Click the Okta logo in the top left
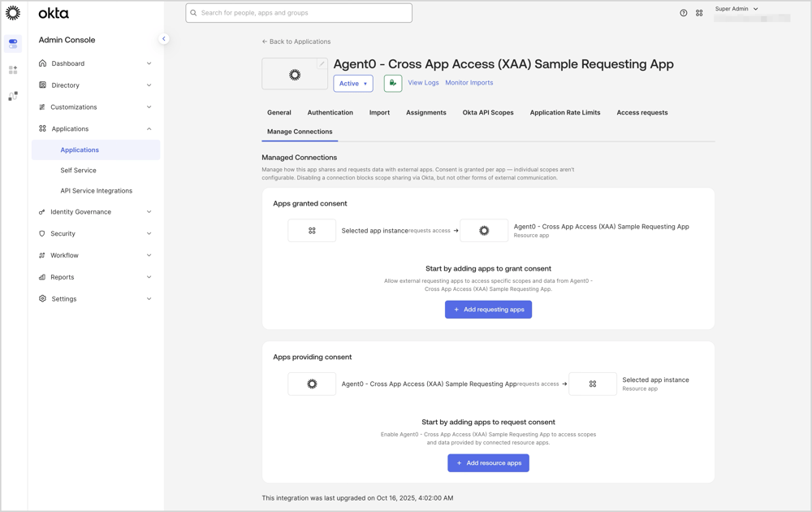The image size is (812, 512). pyautogui.click(x=54, y=13)
